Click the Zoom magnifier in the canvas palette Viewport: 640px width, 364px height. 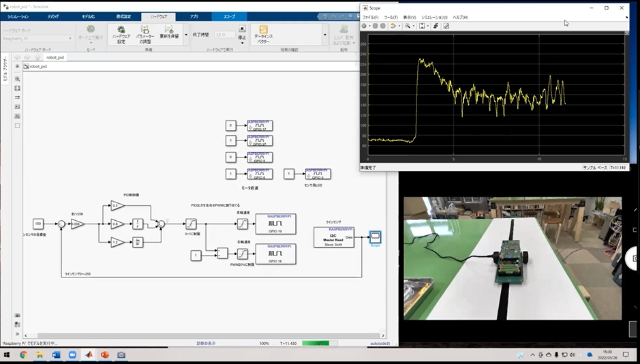pos(18,79)
